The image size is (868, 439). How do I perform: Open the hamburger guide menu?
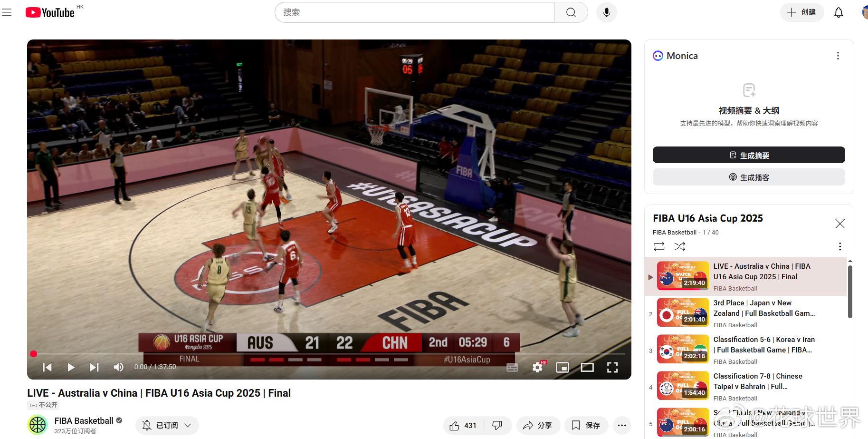point(7,12)
